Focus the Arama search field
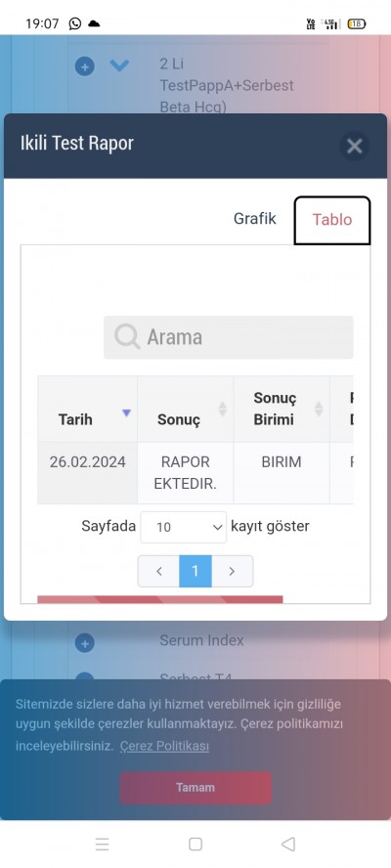 228,337
